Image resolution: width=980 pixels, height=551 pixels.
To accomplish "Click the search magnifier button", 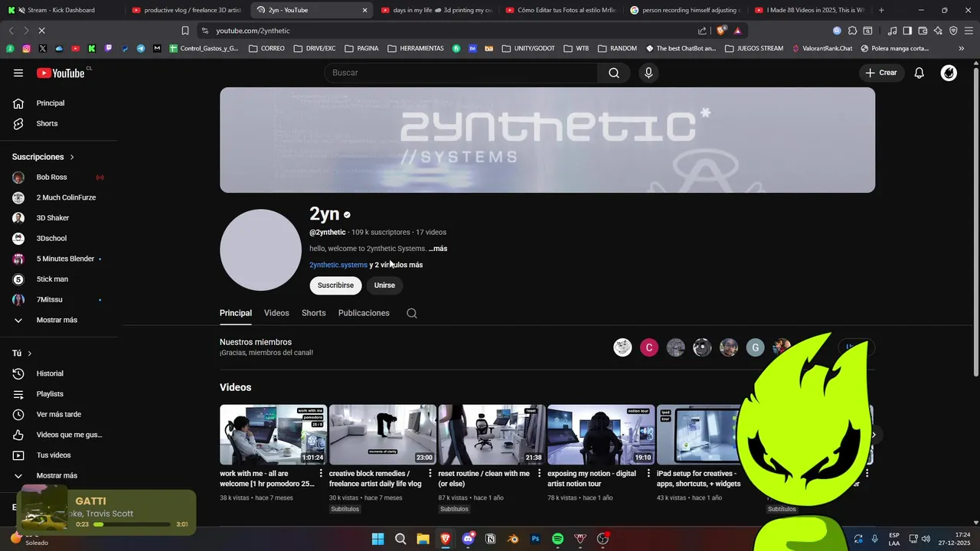I will tap(613, 73).
